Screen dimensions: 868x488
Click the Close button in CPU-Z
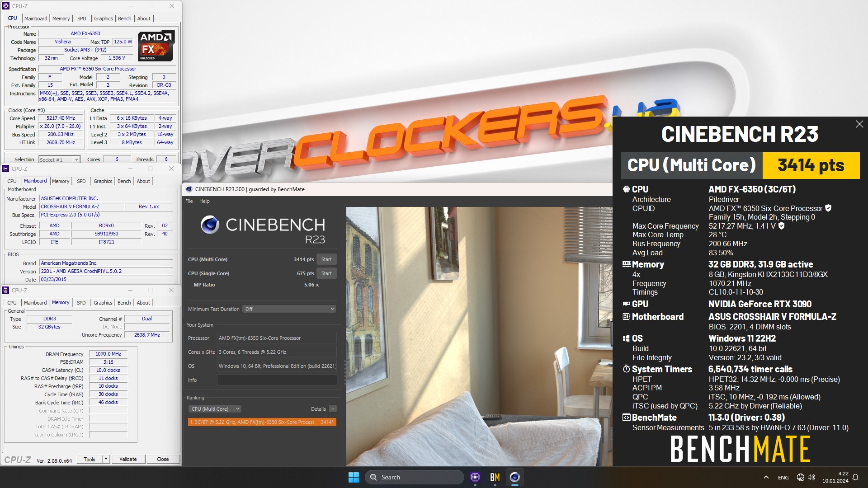click(163, 459)
